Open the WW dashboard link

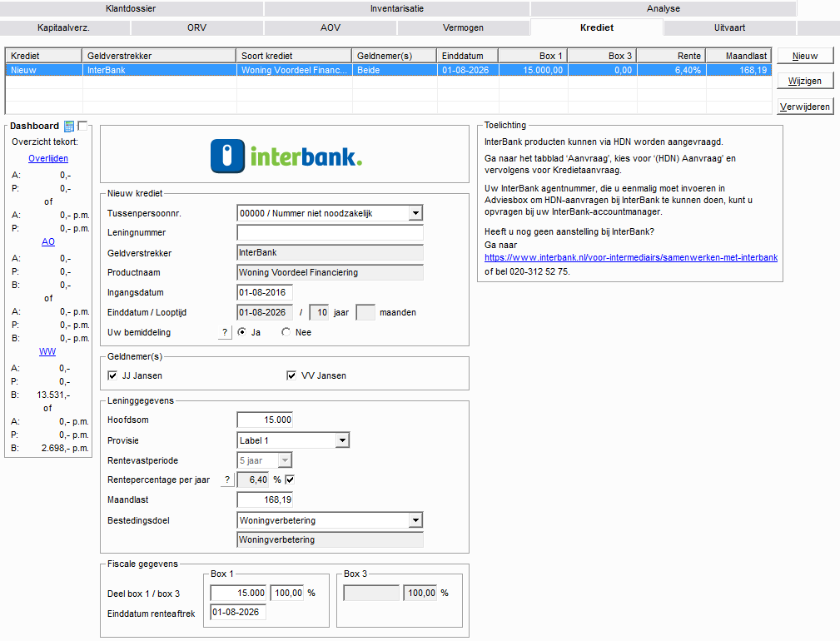coord(47,352)
